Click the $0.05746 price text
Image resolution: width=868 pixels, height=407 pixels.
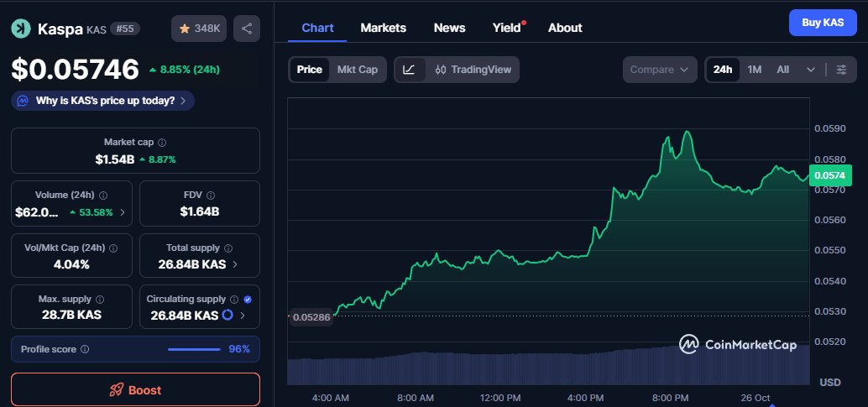(x=76, y=70)
